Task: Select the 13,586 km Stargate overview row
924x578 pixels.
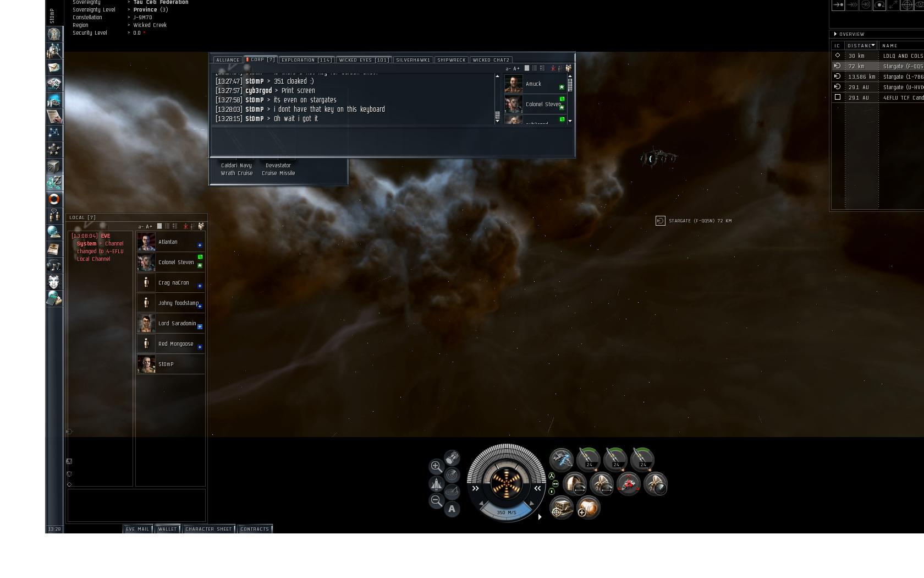Action: 878,77
